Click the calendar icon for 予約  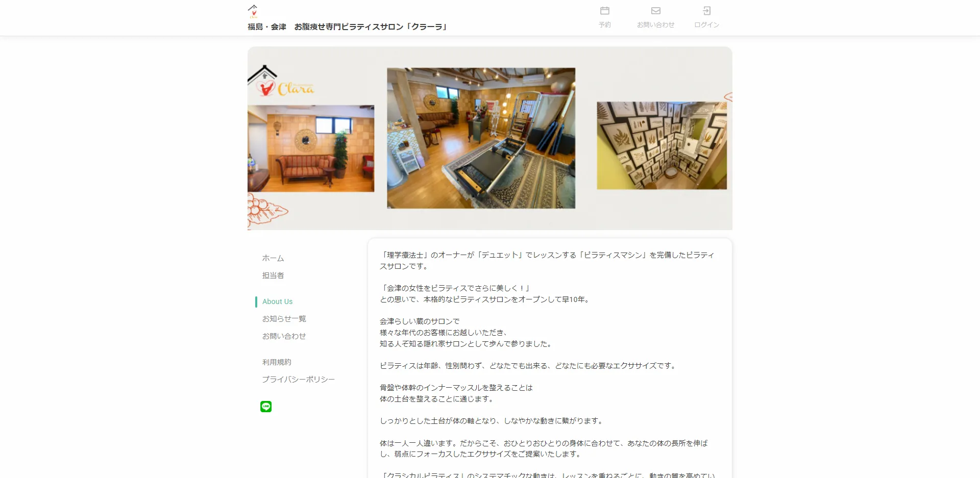(x=604, y=11)
